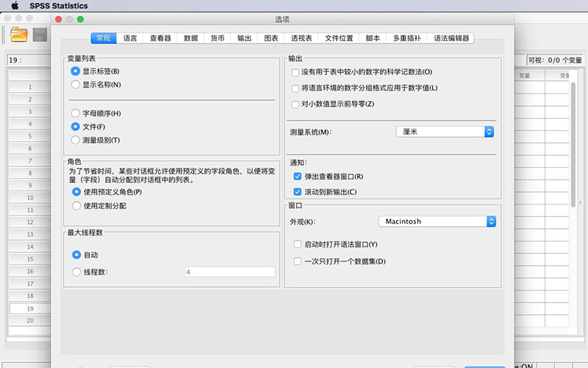The height and width of the screenshot is (368, 588).
Task: Open the Apple menu
Action: pos(15,6)
